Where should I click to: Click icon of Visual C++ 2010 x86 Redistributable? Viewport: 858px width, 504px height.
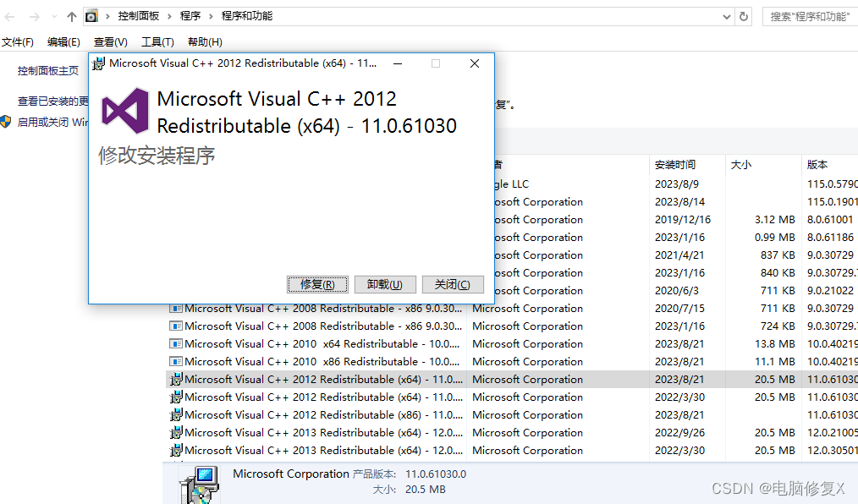[176, 362]
